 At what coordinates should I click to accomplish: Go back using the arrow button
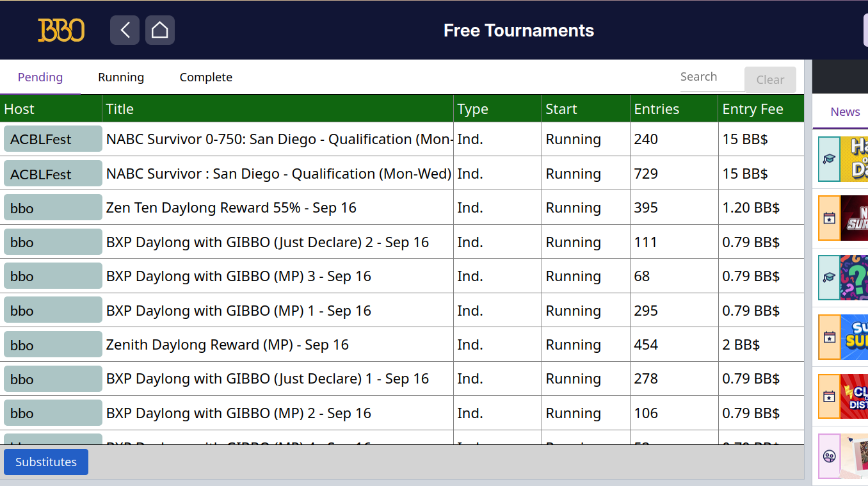click(x=125, y=30)
